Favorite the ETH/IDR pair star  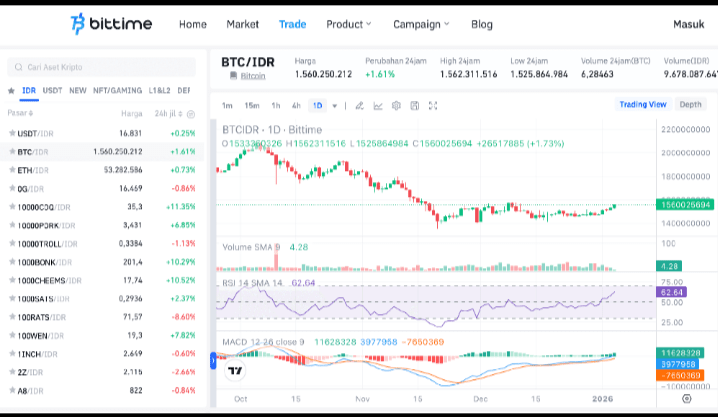[12, 170]
